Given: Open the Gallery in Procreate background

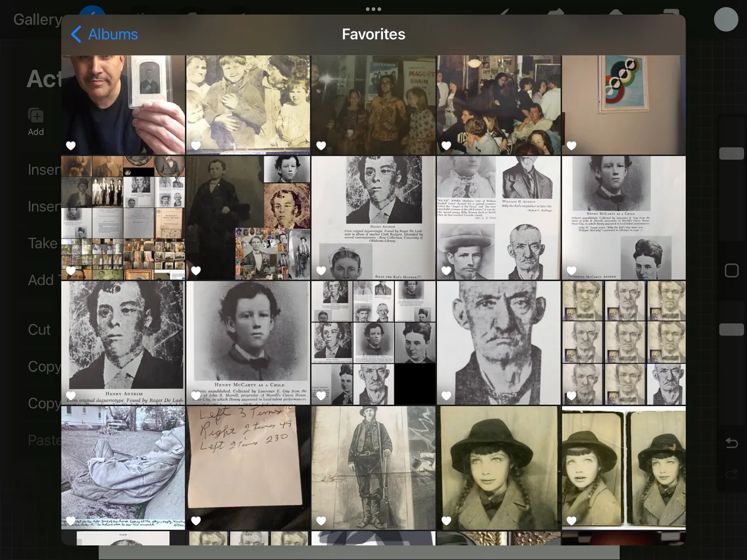Looking at the screenshot, I should [x=37, y=19].
